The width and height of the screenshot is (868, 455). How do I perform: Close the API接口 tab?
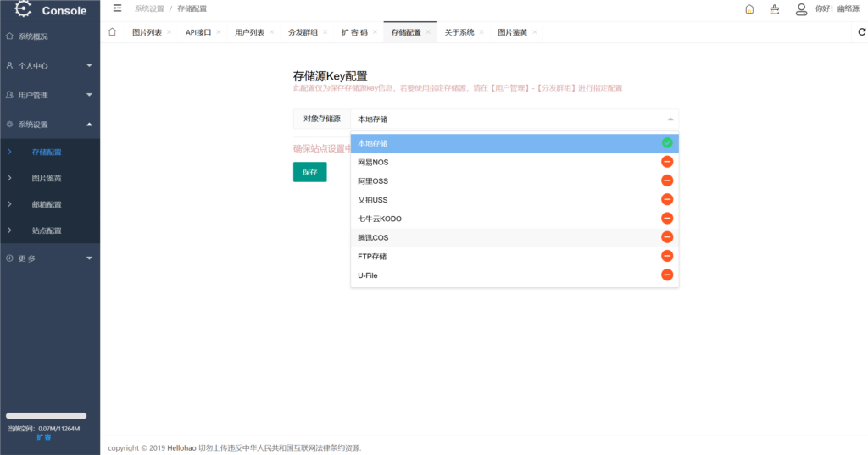click(x=219, y=32)
